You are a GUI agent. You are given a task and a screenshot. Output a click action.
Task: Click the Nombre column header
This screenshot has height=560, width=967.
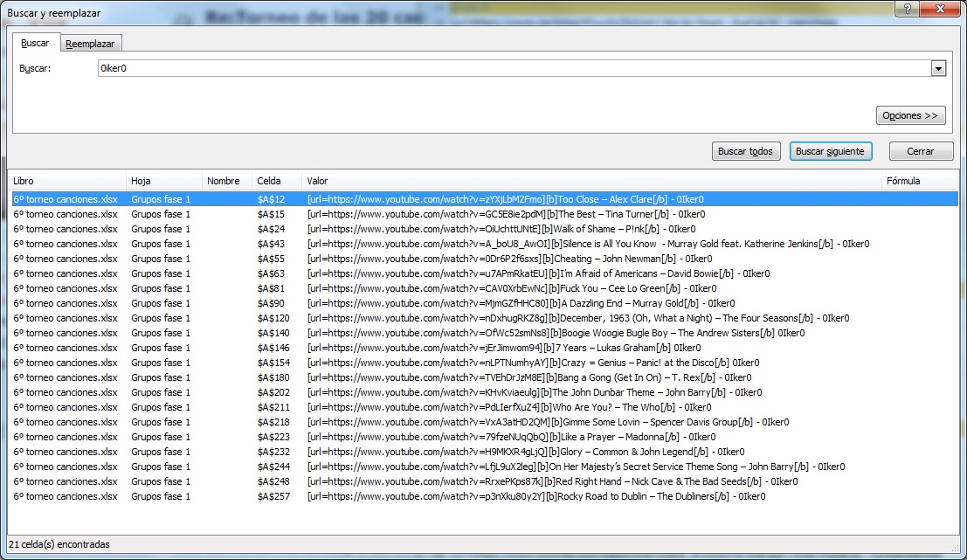[x=227, y=181]
